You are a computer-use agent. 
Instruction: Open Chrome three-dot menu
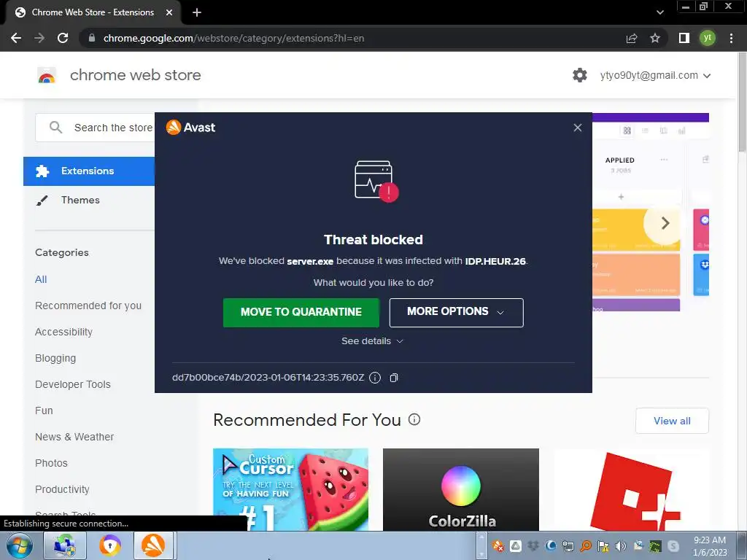tap(731, 38)
